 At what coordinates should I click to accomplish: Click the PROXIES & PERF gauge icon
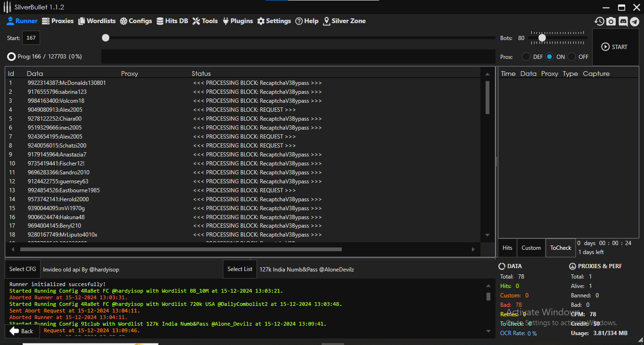572,266
